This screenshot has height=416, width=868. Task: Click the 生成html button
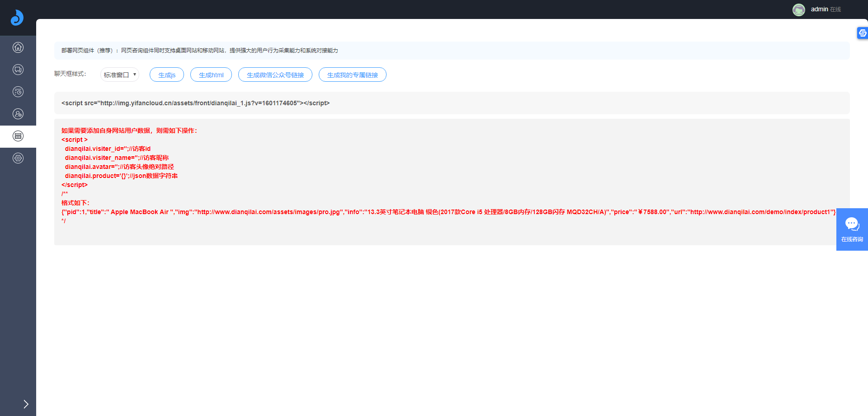211,75
